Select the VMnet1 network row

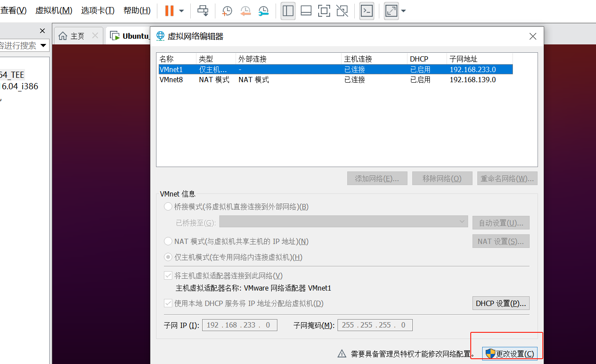click(335, 69)
